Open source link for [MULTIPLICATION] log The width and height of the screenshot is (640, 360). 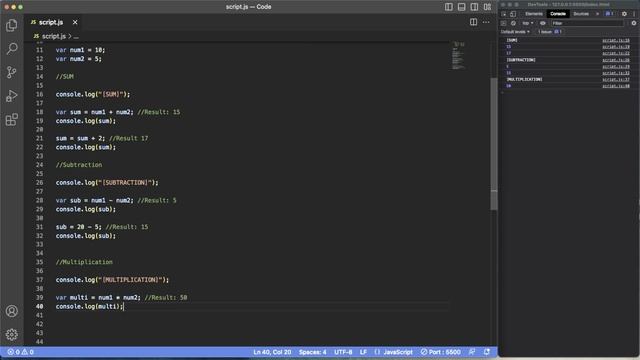616,80
